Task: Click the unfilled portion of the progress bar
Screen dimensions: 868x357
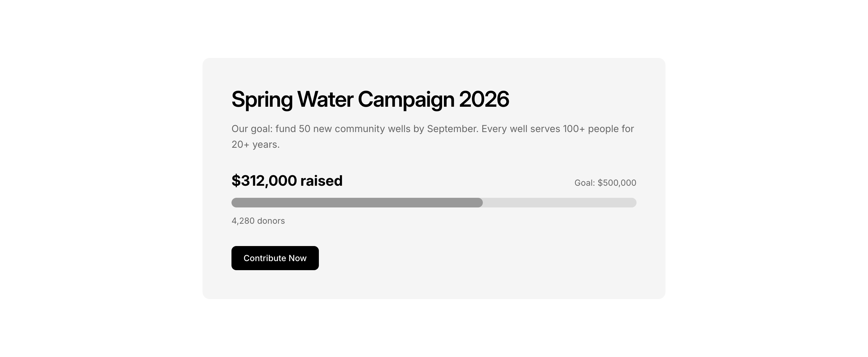Action: (x=559, y=203)
